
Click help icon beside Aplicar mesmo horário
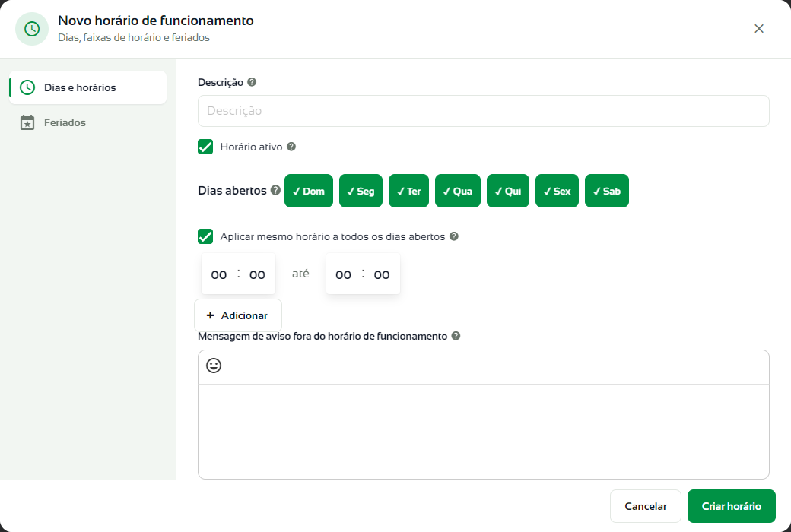pos(454,236)
